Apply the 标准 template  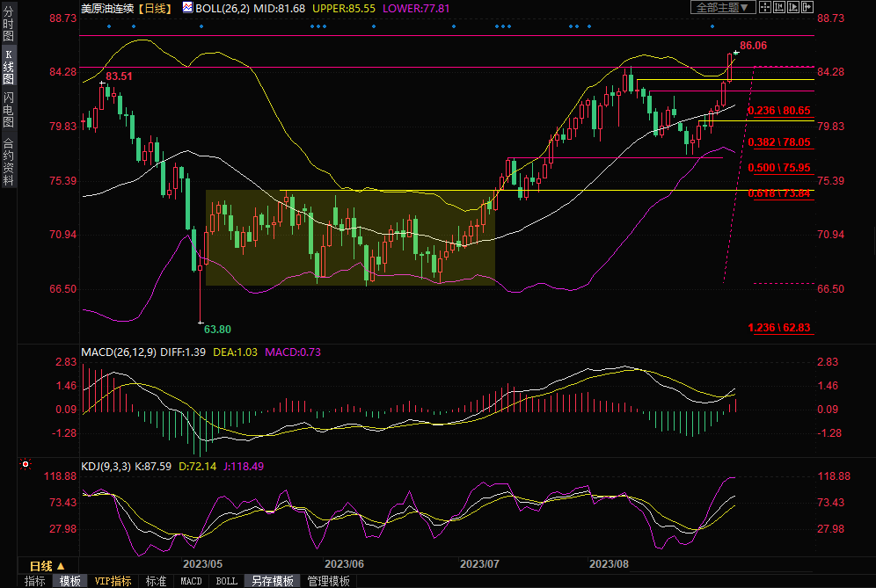[156, 581]
